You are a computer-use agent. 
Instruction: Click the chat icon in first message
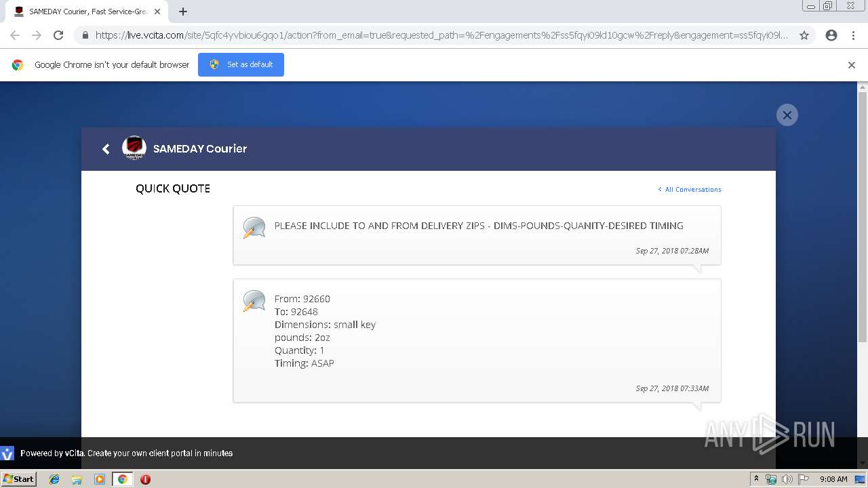coord(254,228)
